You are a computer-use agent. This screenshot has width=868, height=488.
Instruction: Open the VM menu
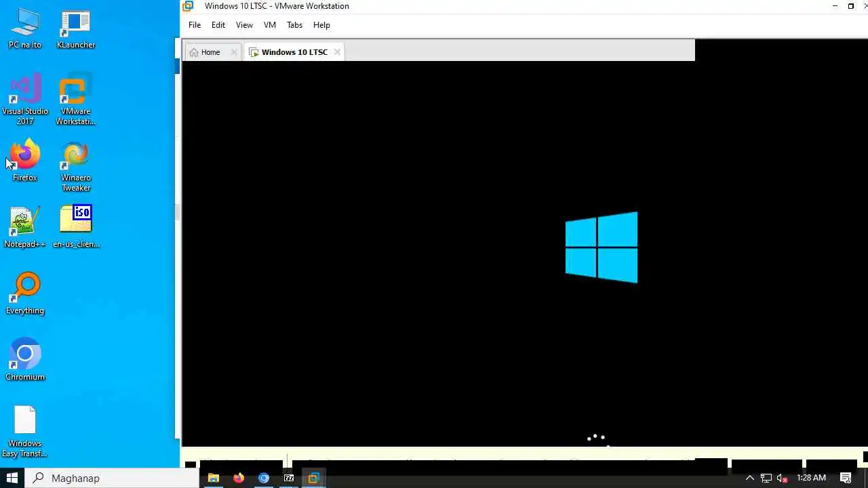click(270, 25)
